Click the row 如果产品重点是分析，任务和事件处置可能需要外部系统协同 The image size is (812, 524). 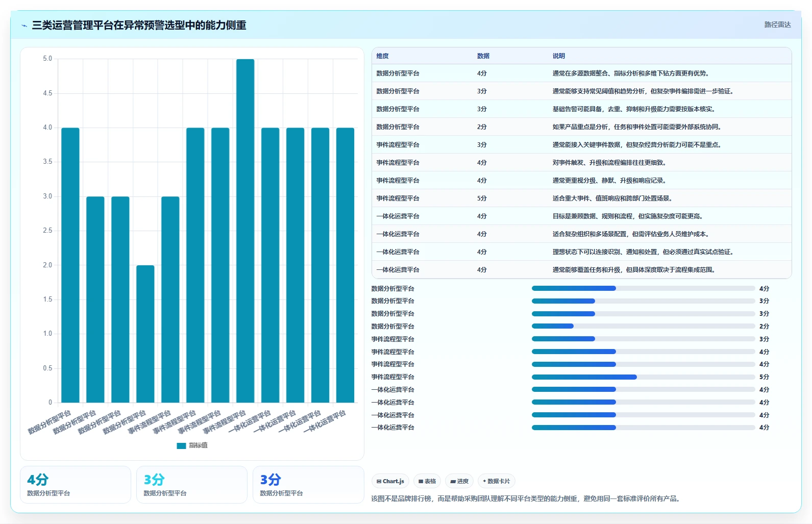(x=582, y=127)
